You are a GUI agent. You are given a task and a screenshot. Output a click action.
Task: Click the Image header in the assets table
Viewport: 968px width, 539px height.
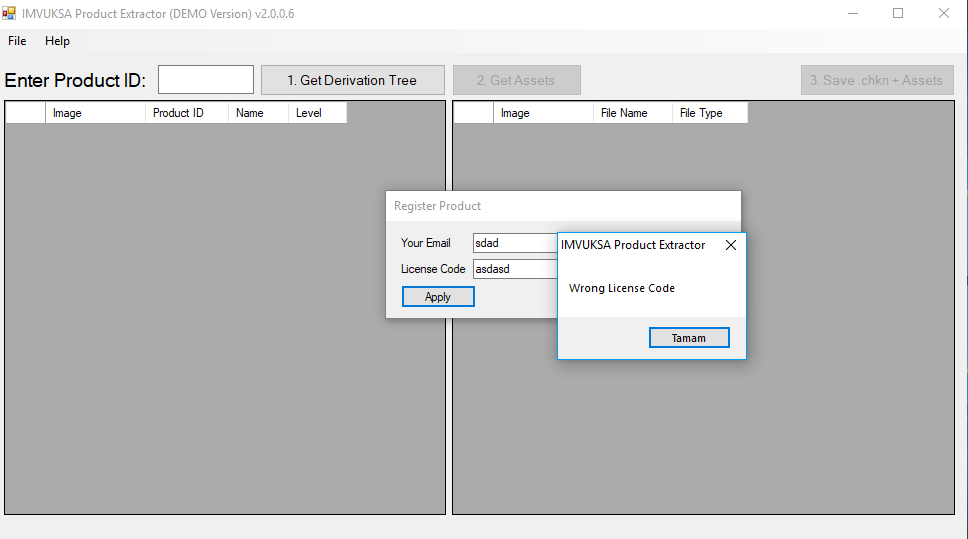[x=543, y=113]
